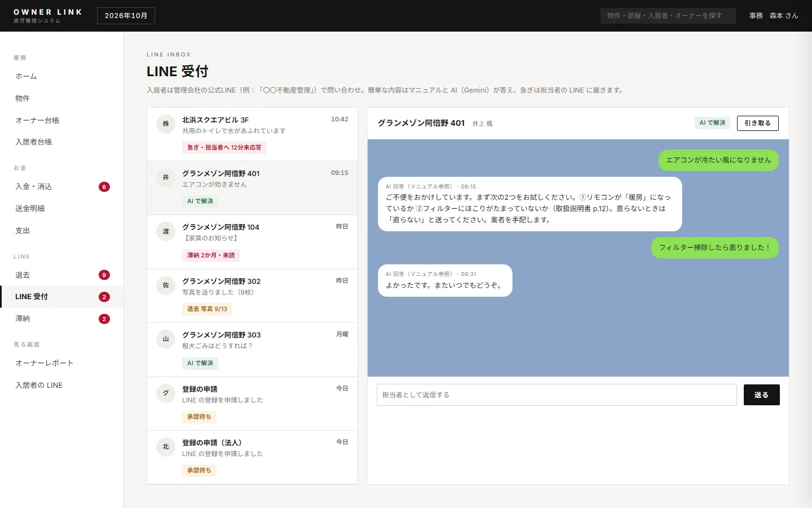812x508 pixels.
Task: Select 支出 in the sidebar
Action: tap(61, 230)
